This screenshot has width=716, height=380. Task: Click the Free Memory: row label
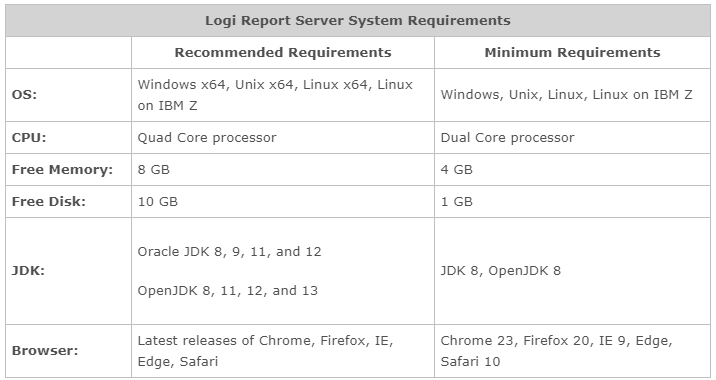click(62, 169)
